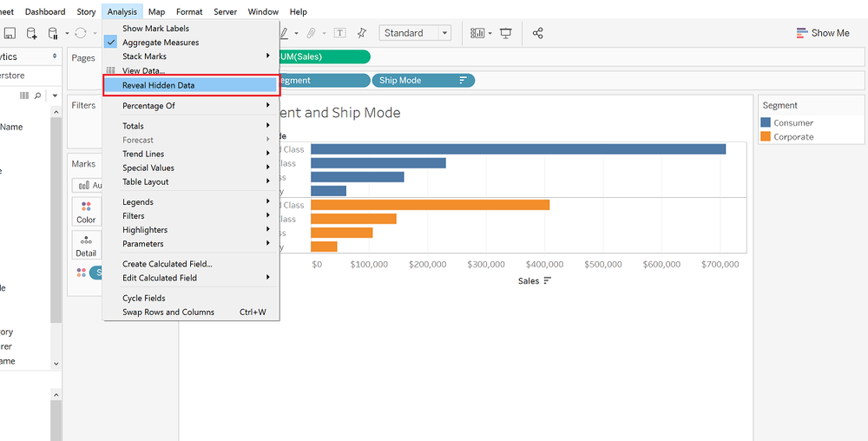
Task: Click the Consumer blue legend swatch
Action: [x=766, y=123]
